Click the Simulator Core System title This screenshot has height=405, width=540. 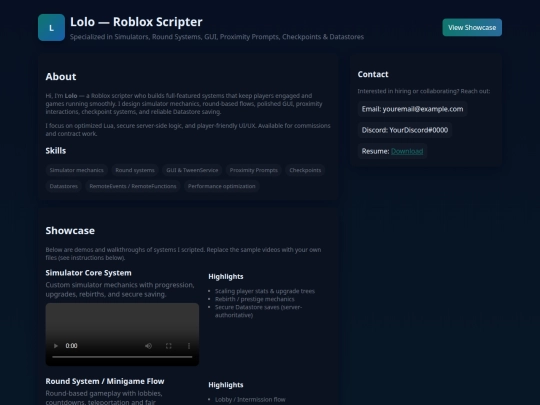pos(89,273)
